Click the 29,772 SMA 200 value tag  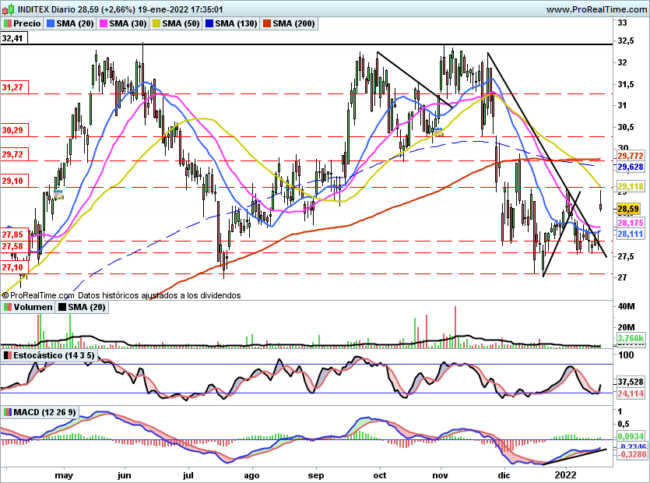point(630,156)
